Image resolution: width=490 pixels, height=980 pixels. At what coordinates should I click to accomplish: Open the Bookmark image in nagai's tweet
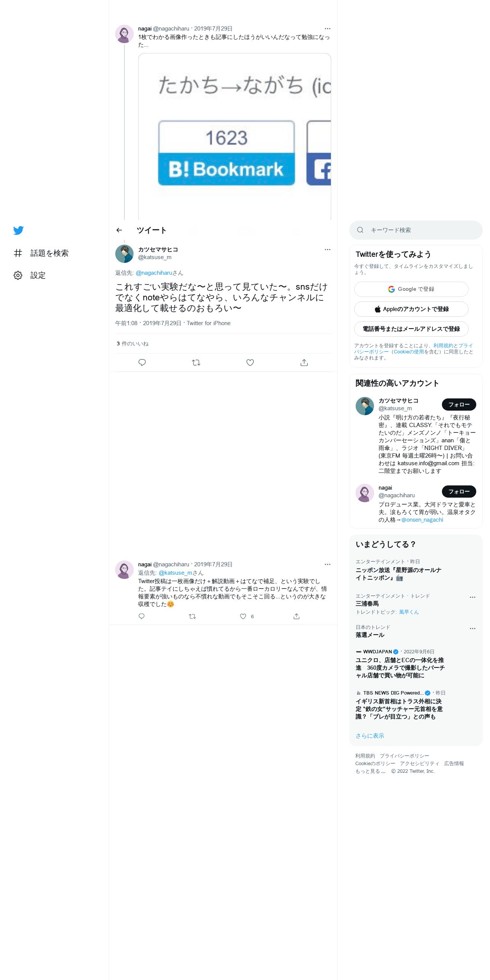tap(235, 137)
